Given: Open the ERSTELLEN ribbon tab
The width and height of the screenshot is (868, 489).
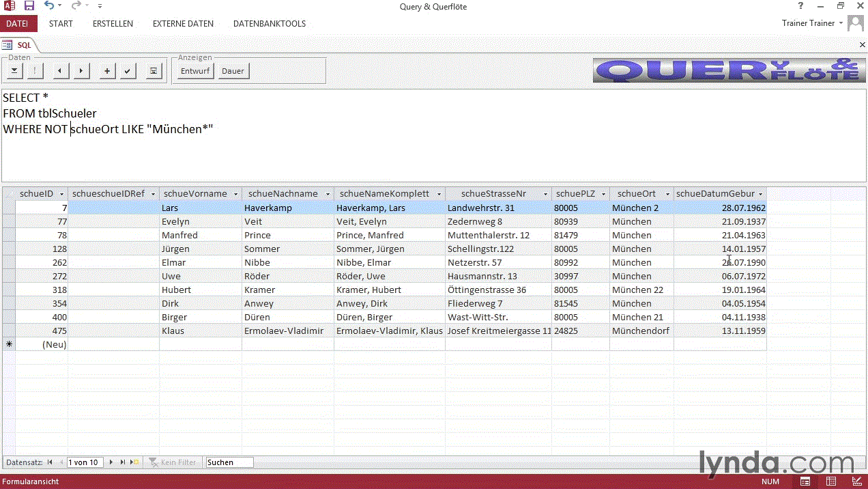Looking at the screenshot, I should 113,23.
